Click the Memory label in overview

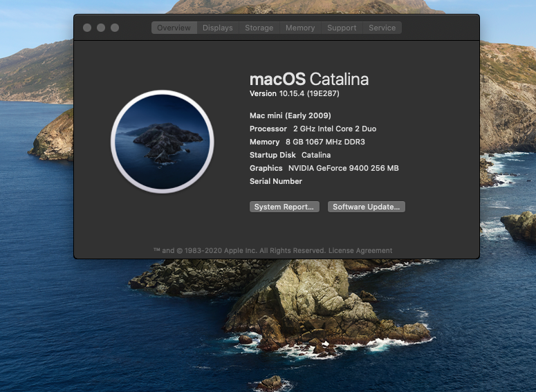click(265, 142)
